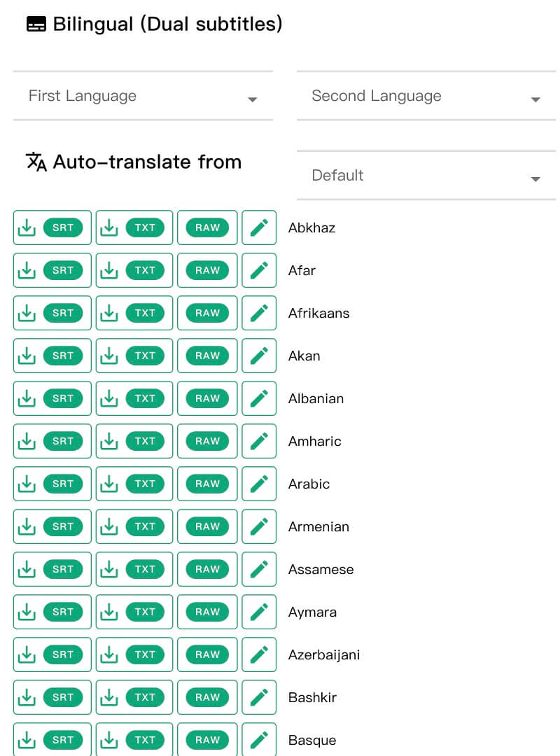This screenshot has height=756, width=560.
Task: Download SRT for Bashkir
Action: pos(52,697)
